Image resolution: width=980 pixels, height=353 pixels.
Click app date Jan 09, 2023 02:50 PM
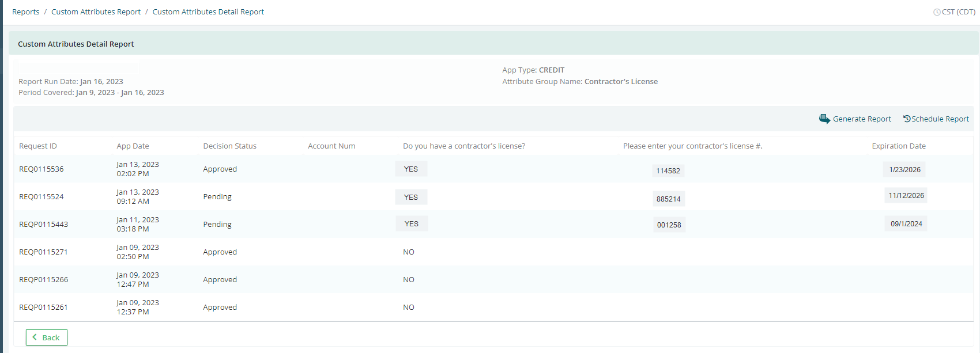click(x=138, y=252)
